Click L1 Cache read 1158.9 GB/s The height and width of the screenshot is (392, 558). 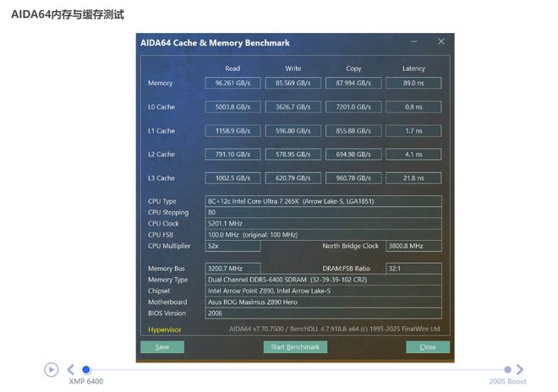pos(232,131)
